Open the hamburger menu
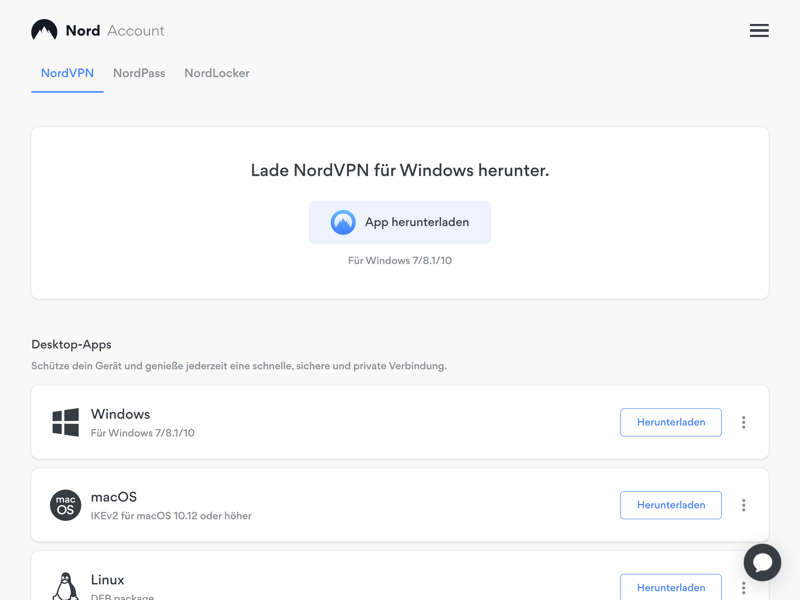800x600 pixels. 759,31
